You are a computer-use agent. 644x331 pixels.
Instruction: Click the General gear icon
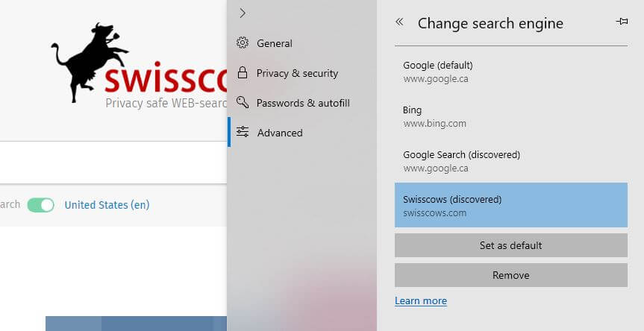[x=243, y=42]
